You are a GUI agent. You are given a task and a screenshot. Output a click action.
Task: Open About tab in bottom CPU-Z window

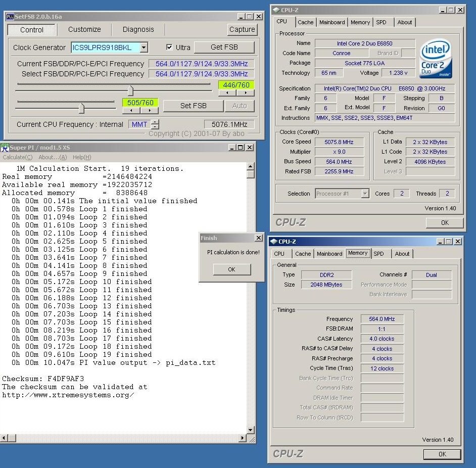[x=402, y=254]
